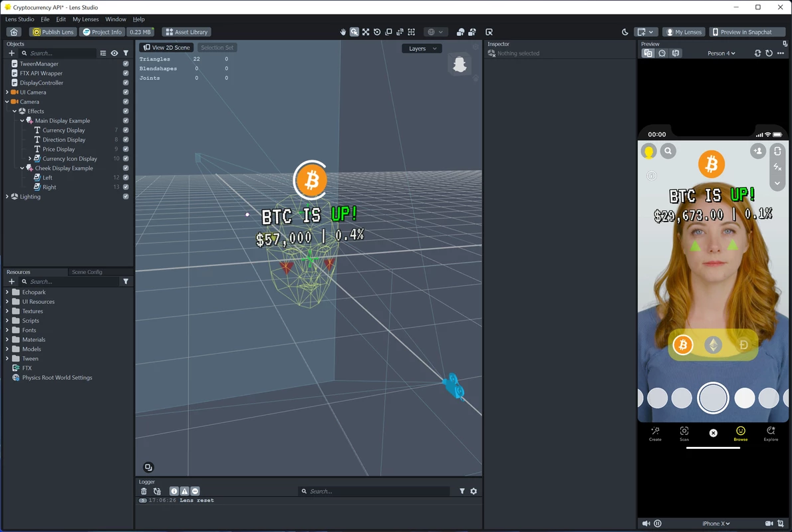The height and width of the screenshot is (532, 792).
Task: Clear the Logger with trash icon
Action: pyautogui.click(x=144, y=491)
